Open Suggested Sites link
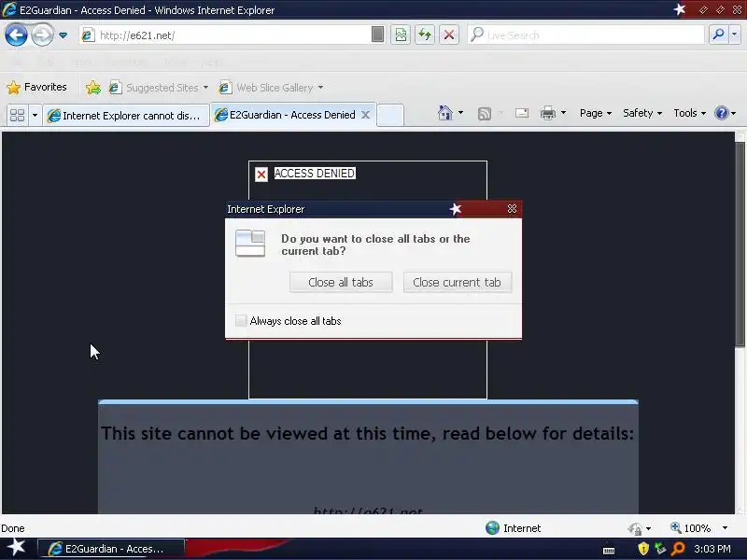The image size is (747, 560). [158, 88]
